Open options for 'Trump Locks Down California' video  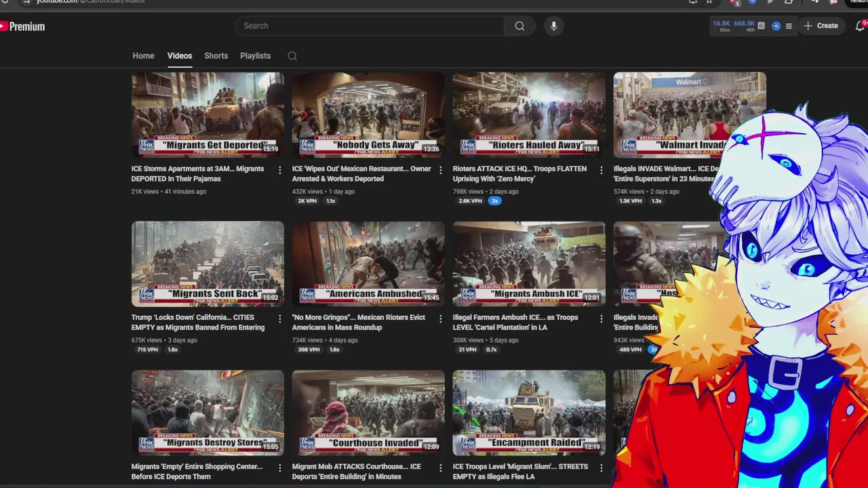pyautogui.click(x=279, y=319)
